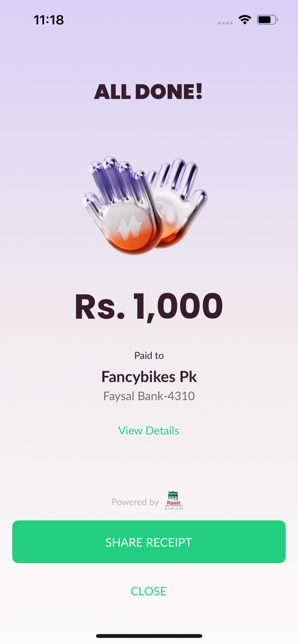
Task: Tap the lightning bolt emblem on the palm
Action: click(x=129, y=227)
